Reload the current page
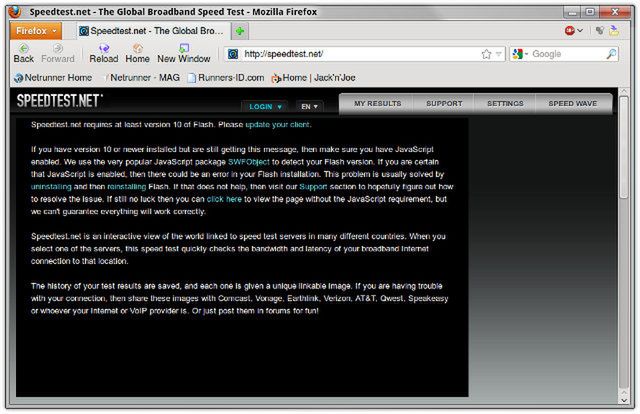This screenshot has width=640, height=414. 104,53
